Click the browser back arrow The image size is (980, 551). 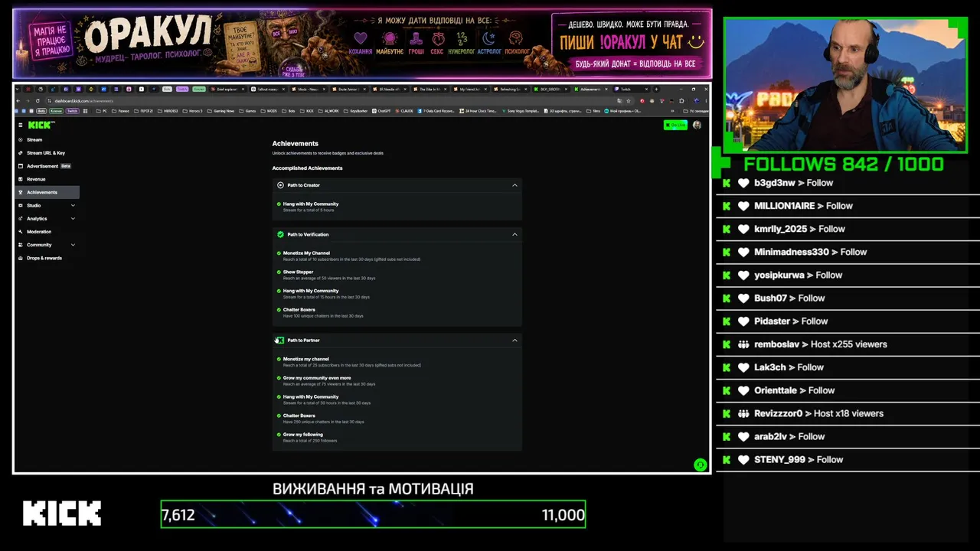click(19, 101)
